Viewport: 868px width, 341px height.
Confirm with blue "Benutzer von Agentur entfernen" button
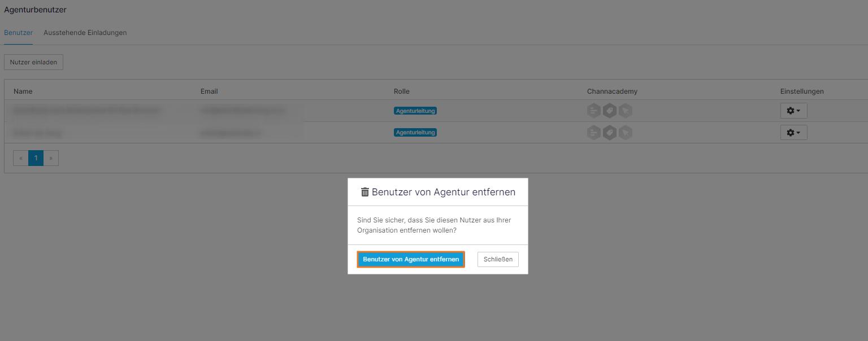(x=411, y=259)
